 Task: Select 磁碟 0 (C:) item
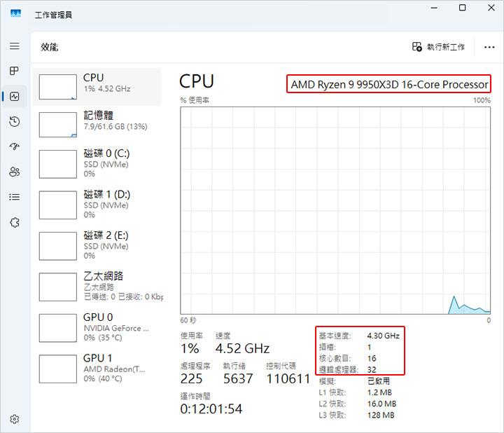click(x=97, y=164)
